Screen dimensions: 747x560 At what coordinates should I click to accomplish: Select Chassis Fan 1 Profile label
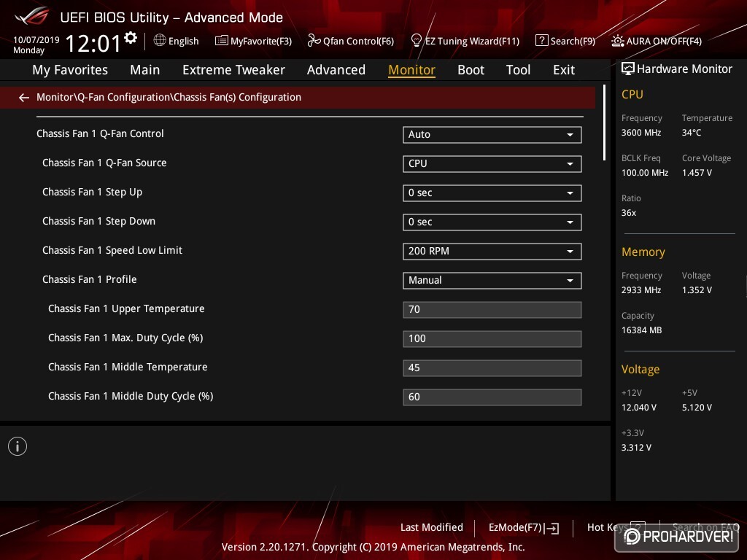[89, 279]
